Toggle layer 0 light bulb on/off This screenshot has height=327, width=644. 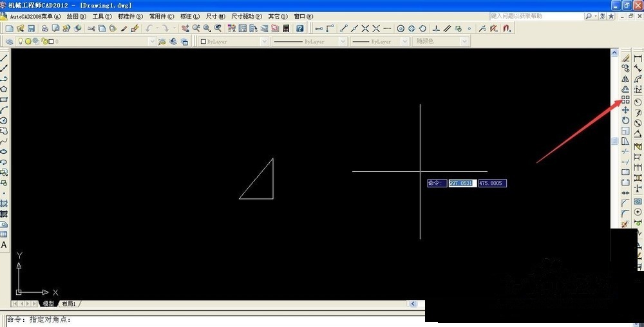pos(20,41)
